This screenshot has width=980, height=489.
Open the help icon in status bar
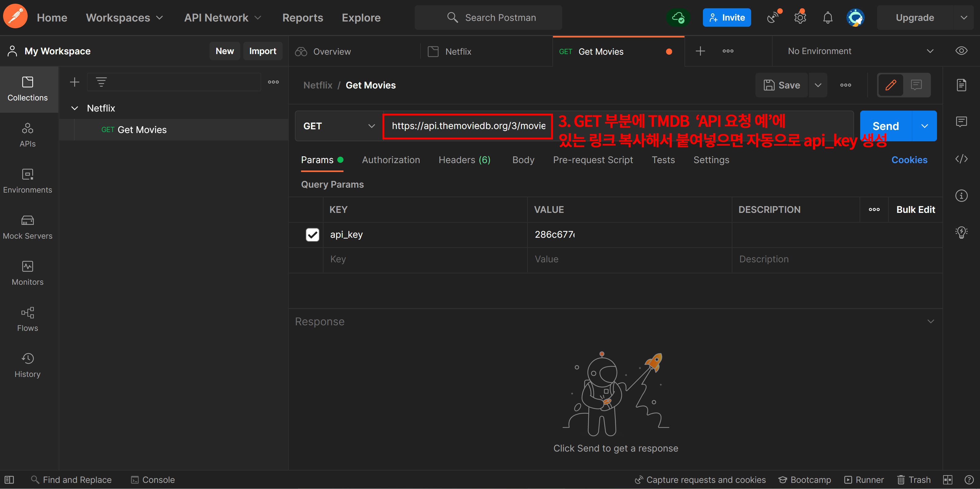coord(969,480)
